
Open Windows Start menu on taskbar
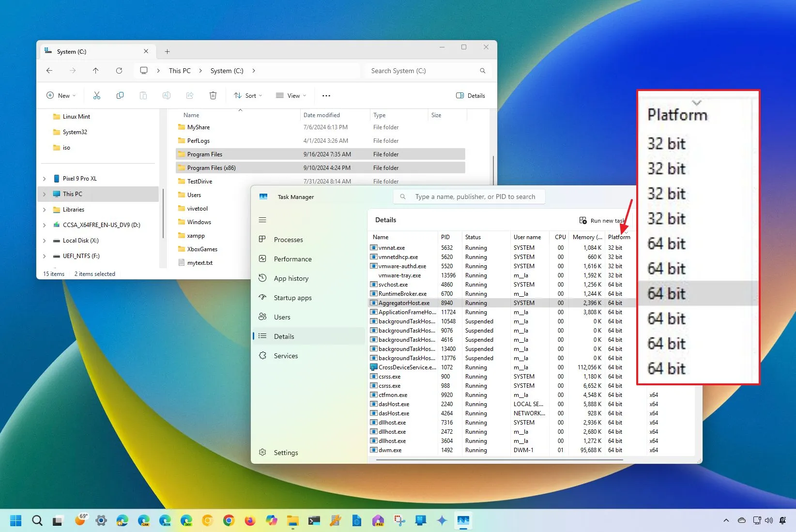point(15,520)
